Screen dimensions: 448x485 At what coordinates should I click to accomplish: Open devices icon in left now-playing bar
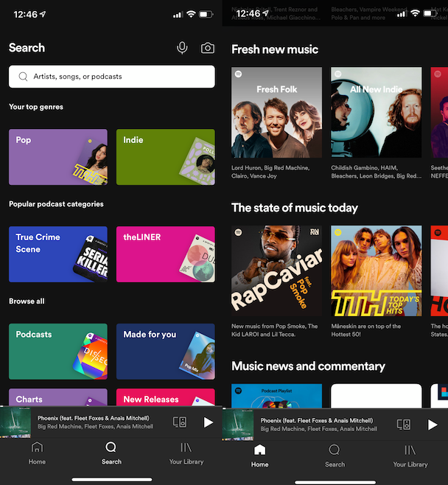[x=180, y=422]
